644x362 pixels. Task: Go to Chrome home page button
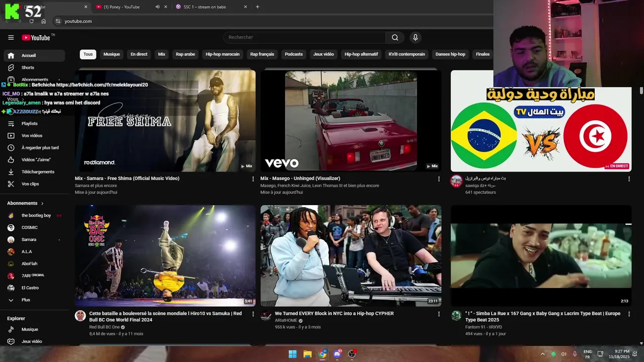(x=43, y=21)
